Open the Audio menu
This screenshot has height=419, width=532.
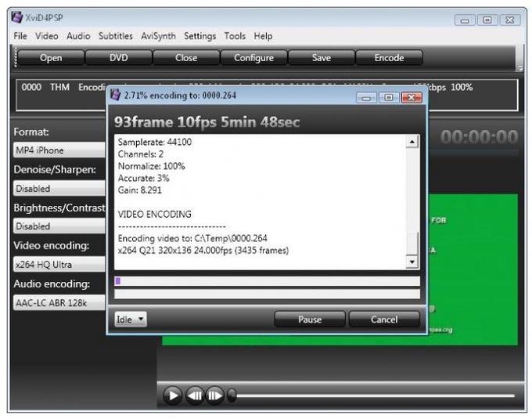click(x=78, y=36)
